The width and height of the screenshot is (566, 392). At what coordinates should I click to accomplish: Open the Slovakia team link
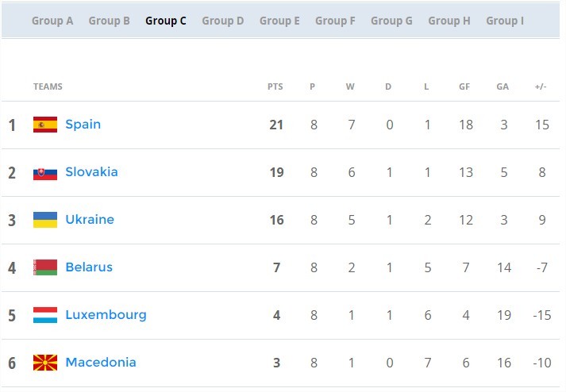point(91,172)
